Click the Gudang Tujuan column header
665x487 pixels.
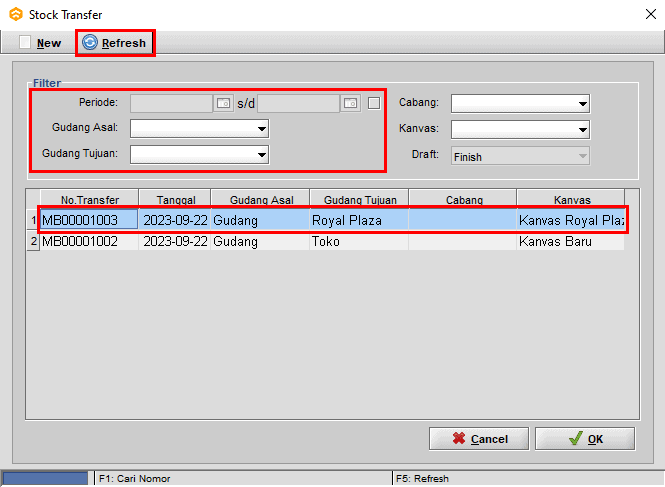tap(359, 200)
